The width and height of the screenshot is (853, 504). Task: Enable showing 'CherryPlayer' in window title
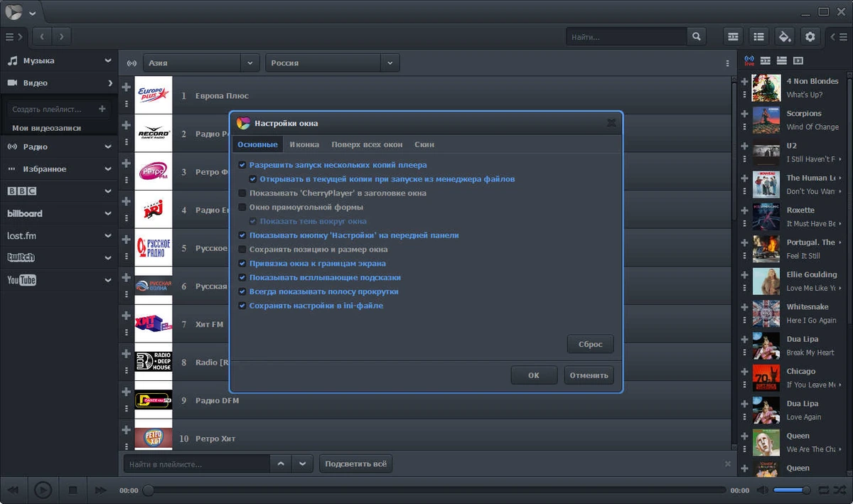tap(242, 193)
